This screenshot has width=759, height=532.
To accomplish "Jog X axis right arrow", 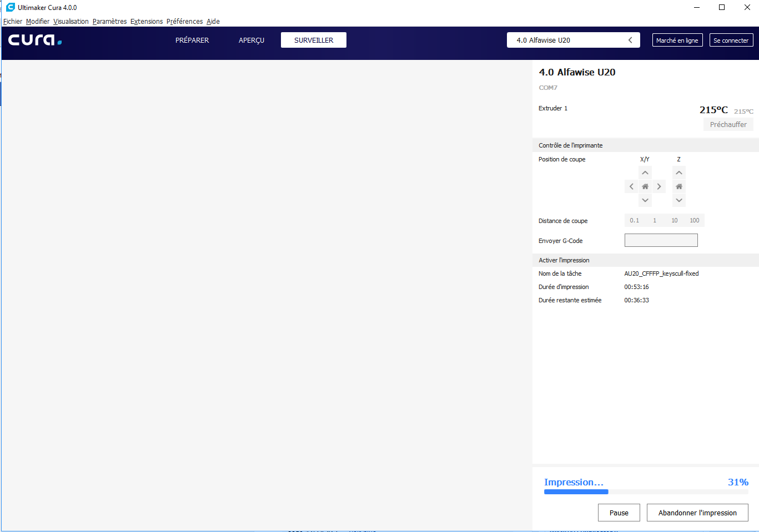I will click(x=659, y=186).
